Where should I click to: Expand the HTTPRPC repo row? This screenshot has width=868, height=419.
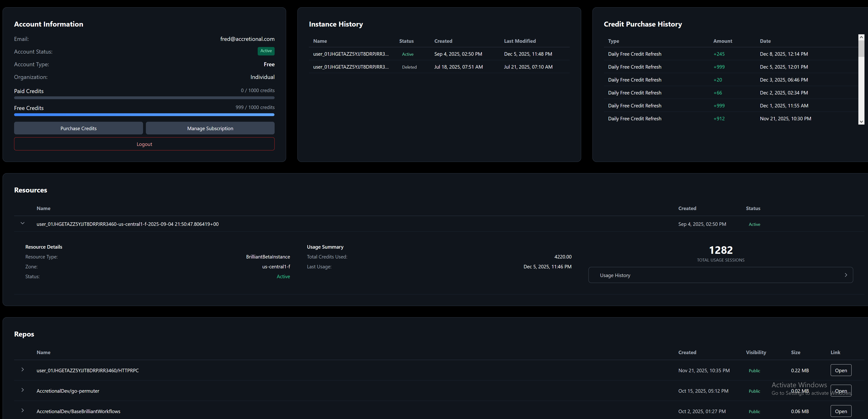point(23,369)
